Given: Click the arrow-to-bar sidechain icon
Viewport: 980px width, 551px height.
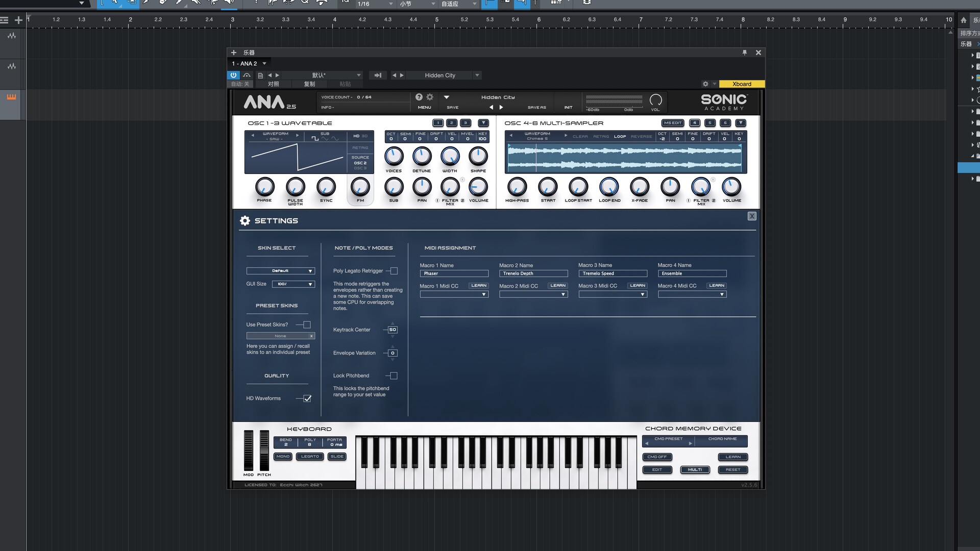Looking at the screenshot, I should 378,75.
